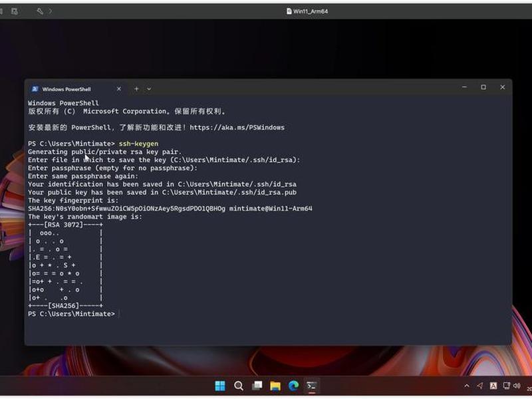Add a new terminal tab
The image size is (532, 399).
(136, 89)
